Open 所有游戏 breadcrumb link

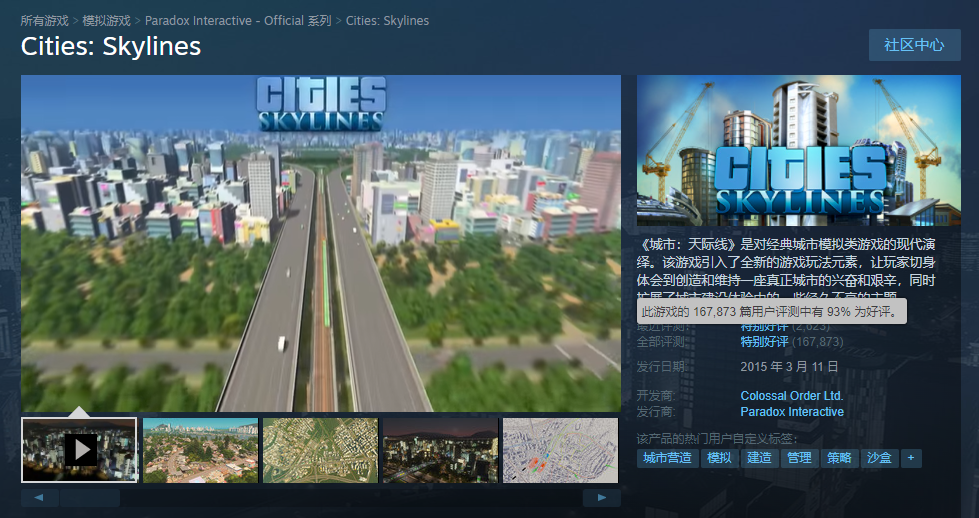tap(44, 21)
